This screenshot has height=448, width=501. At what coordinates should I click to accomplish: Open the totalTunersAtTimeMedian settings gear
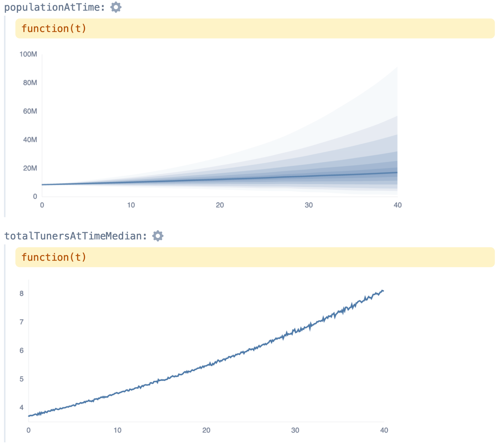pyautogui.click(x=158, y=236)
